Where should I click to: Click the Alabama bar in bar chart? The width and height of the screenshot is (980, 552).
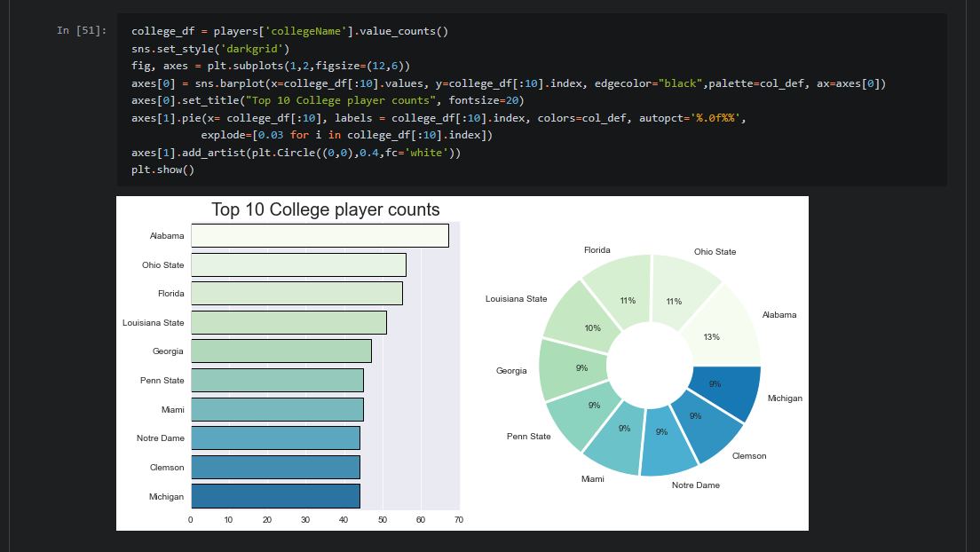coord(320,236)
